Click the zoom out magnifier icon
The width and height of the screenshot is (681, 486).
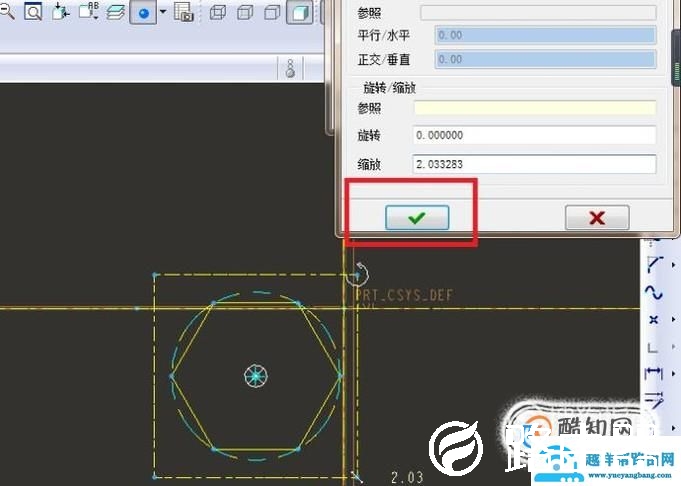6,11
